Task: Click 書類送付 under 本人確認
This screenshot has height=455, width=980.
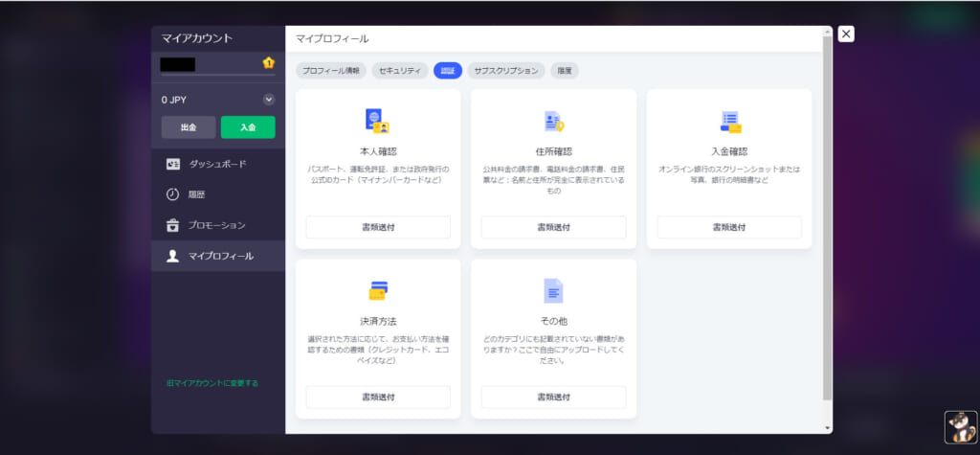Action: coord(377,227)
